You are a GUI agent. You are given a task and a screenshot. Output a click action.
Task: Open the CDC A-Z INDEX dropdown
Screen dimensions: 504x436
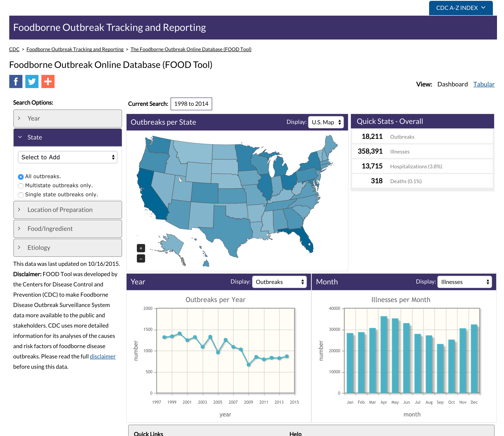click(x=461, y=8)
